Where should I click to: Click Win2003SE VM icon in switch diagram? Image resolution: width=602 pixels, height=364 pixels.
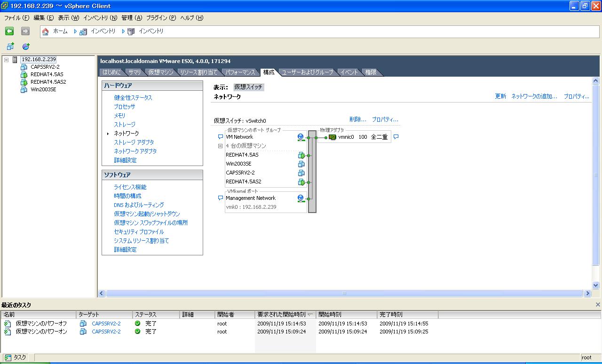tap(301, 164)
